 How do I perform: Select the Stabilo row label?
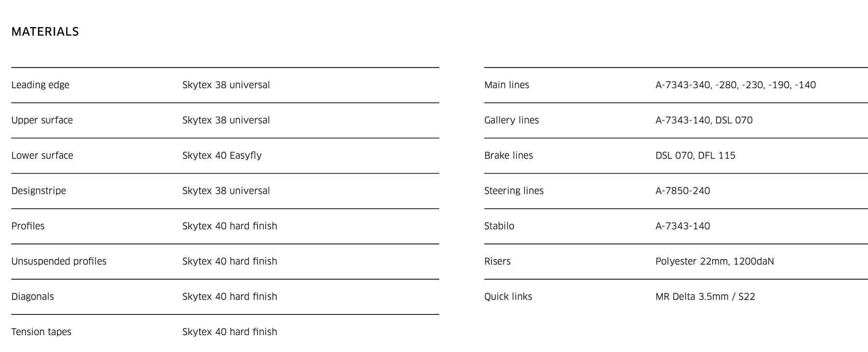[x=499, y=226]
